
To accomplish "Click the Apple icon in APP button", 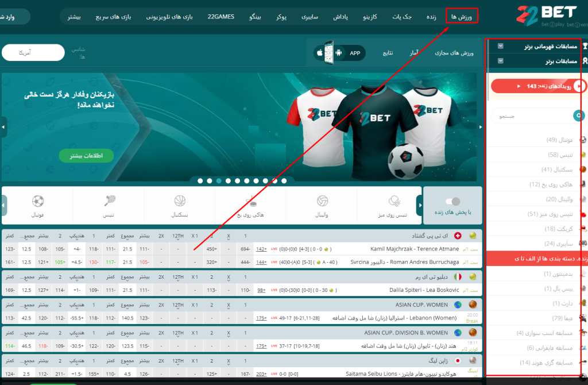I will (319, 53).
